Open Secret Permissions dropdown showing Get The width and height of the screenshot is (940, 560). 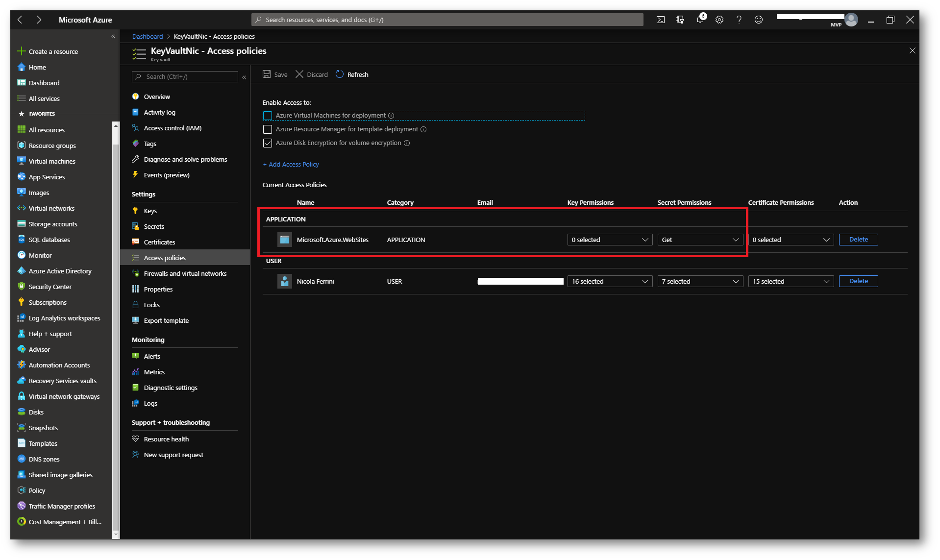(700, 240)
